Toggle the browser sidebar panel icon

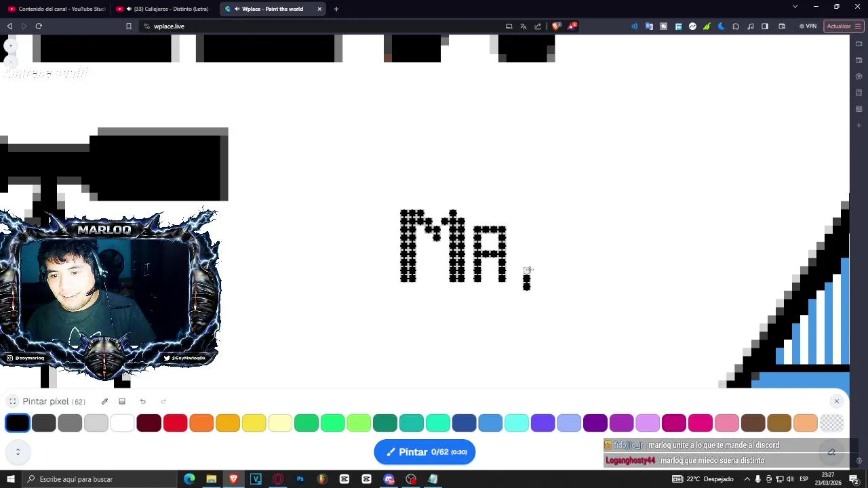tap(765, 26)
